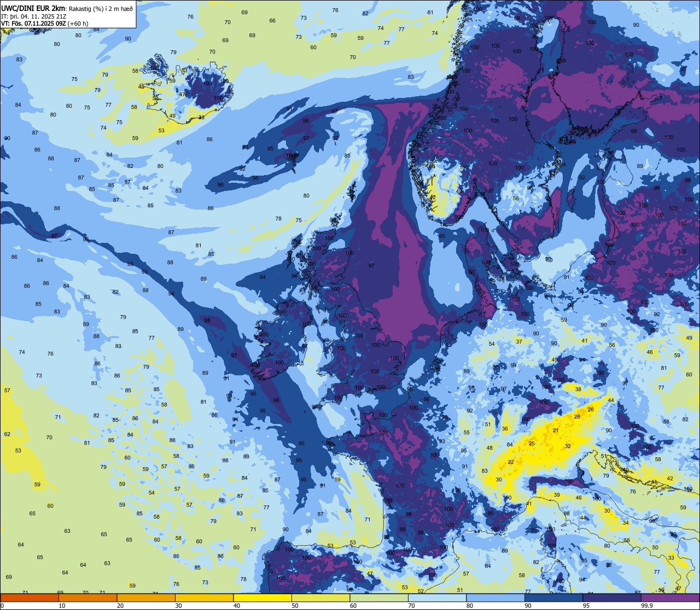The height and width of the screenshot is (610, 700).
Task: Click the 40–50 bright yellow legend swatch
Action: pyautogui.click(x=262, y=597)
